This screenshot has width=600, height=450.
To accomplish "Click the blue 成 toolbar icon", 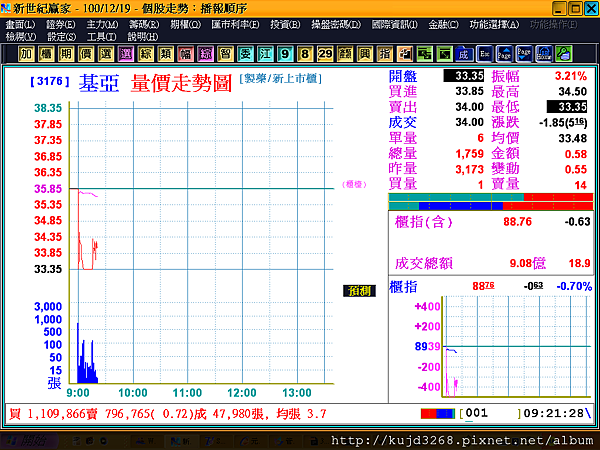I will point(464,54).
